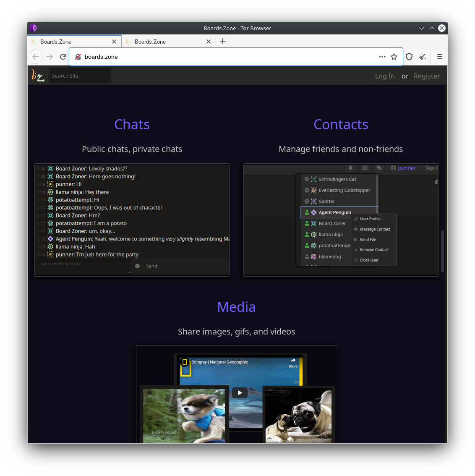Switch to the second Boards.Zone tab
Screen dimensions: 475x476
[169, 42]
